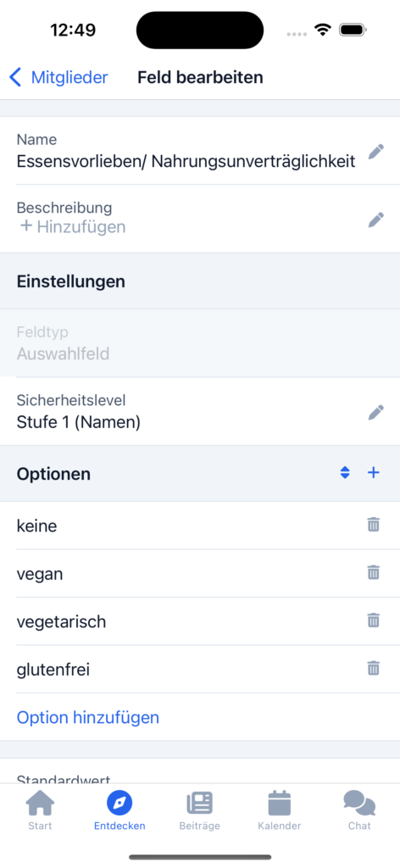The width and height of the screenshot is (400, 868).
Task: Edit Sicherheitslevel using pencil icon
Action: click(x=375, y=412)
